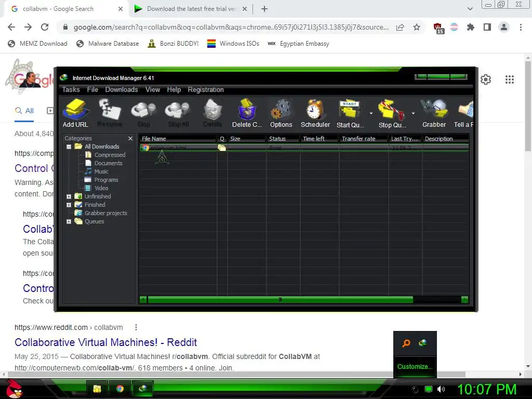Open the Registration menu

pos(206,89)
